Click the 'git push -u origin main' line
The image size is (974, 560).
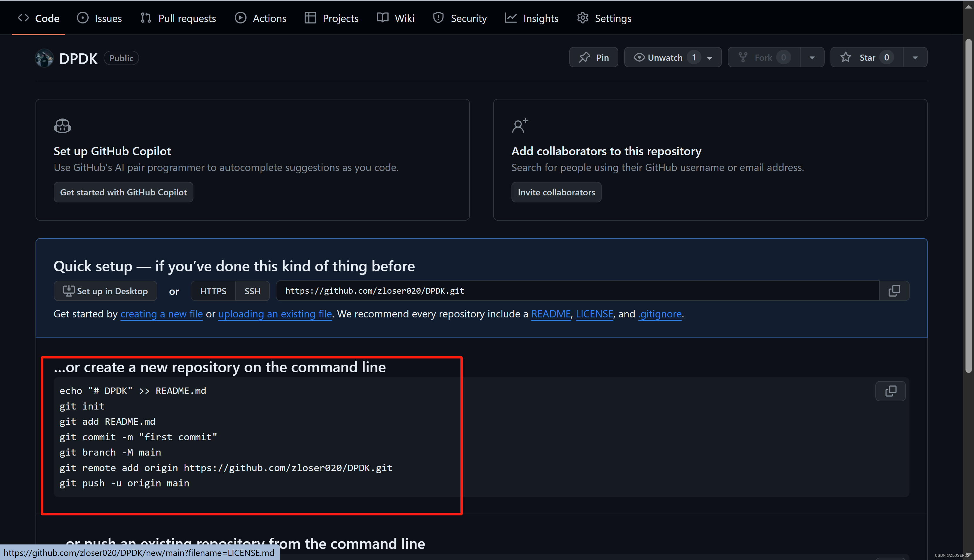coord(124,483)
